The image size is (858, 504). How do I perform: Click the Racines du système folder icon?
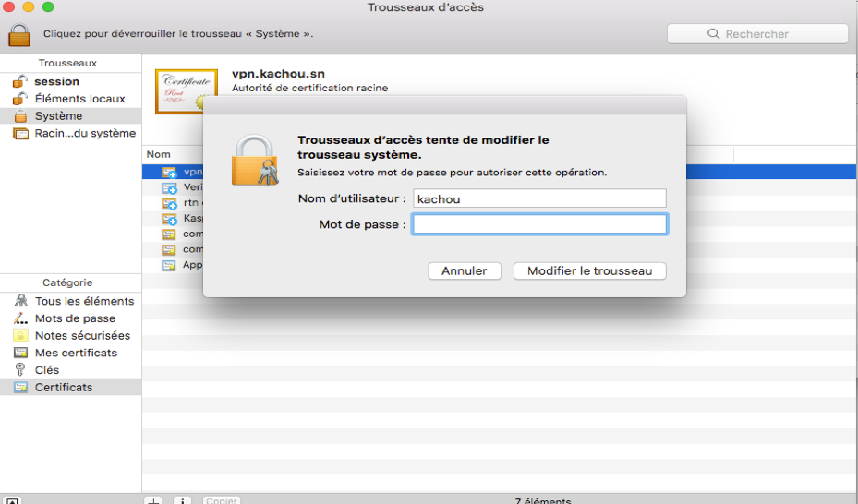20,133
